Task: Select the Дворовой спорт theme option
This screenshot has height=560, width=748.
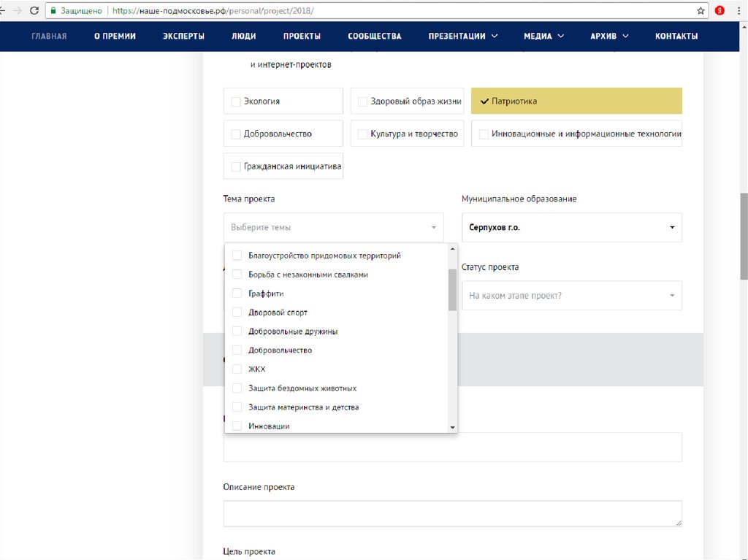Action: click(x=278, y=312)
